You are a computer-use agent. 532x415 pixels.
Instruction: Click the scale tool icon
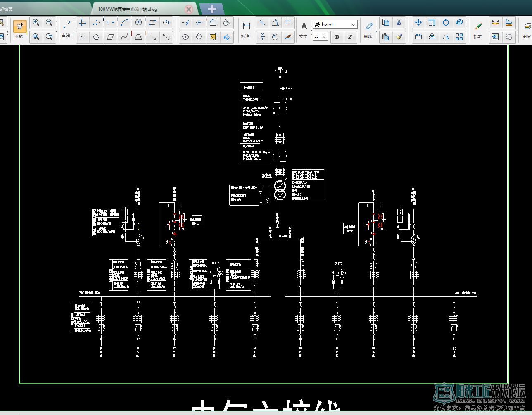click(x=432, y=22)
